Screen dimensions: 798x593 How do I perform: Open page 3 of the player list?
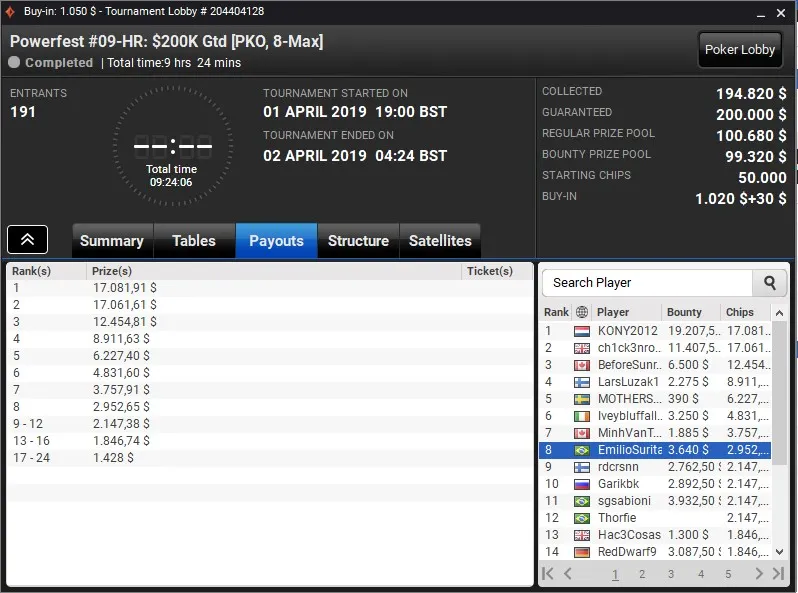click(x=671, y=574)
